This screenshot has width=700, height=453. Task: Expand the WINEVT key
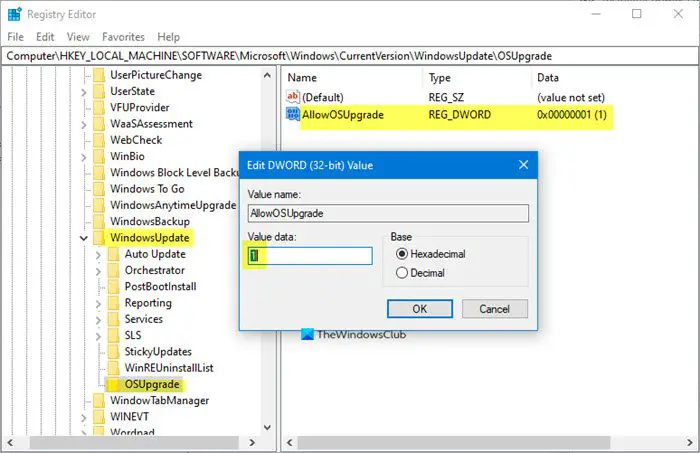[83, 418]
